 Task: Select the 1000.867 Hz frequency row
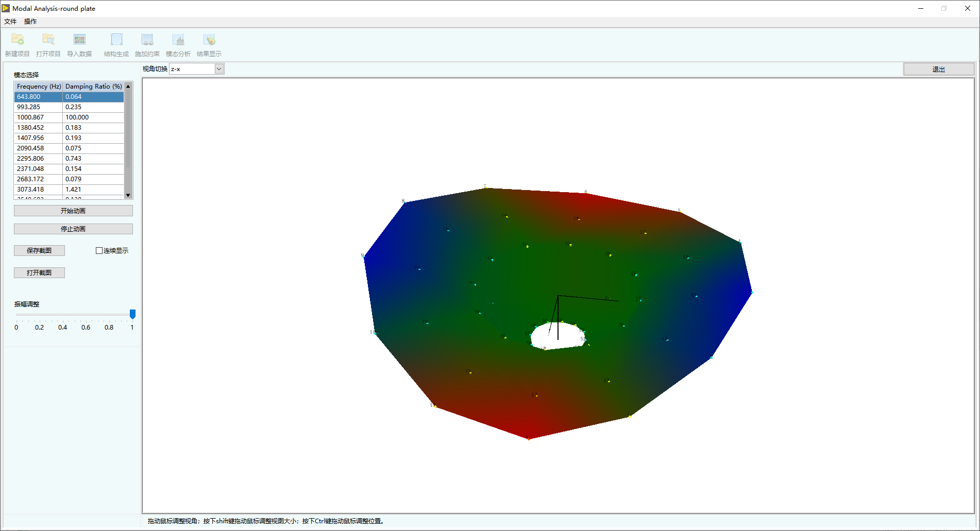coord(69,117)
